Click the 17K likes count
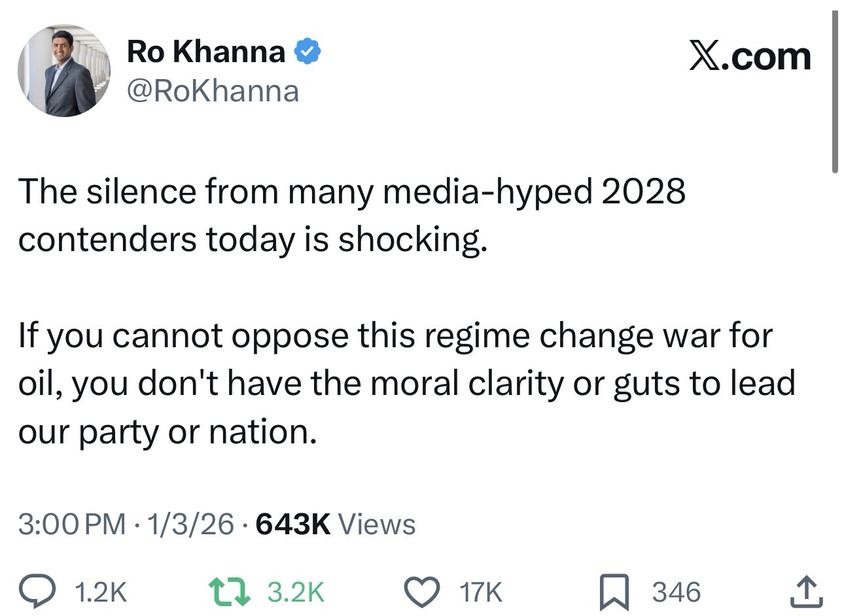Image resolution: width=844 pixels, height=616 pixels. point(481,592)
